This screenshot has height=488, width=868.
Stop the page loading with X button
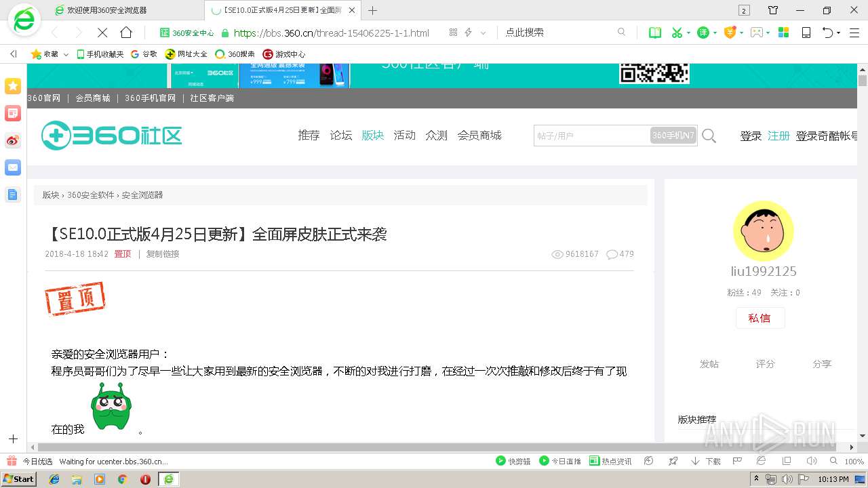pyautogui.click(x=102, y=33)
